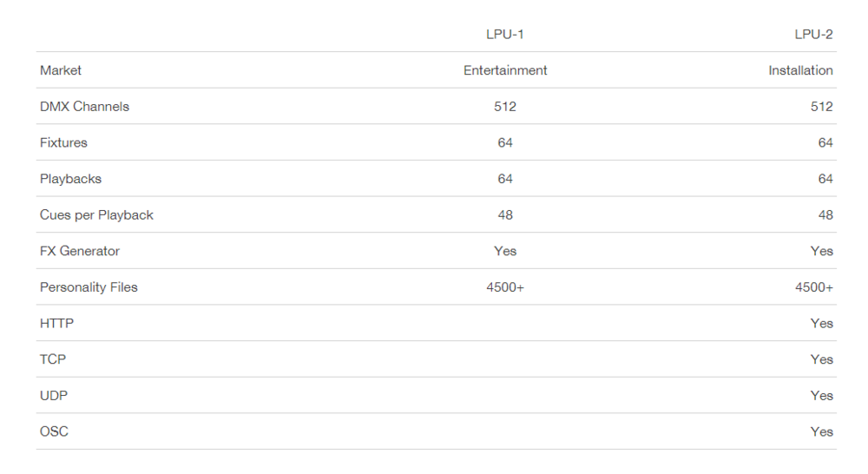
Task: Click the Personality Files row label
Action: tap(89, 287)
